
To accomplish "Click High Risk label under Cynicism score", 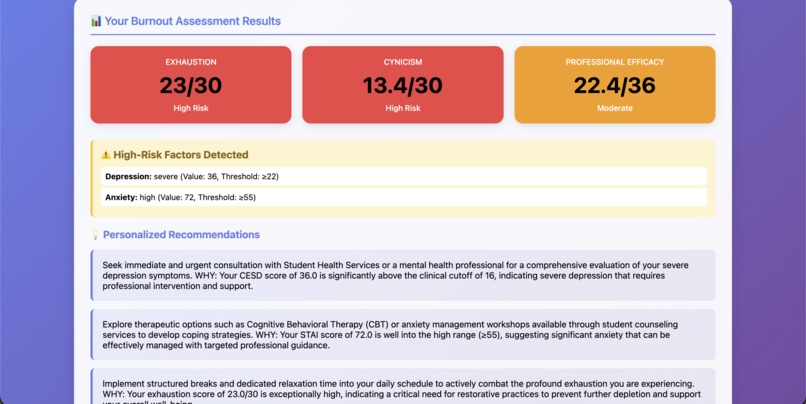I will click(x=403, y=108).
